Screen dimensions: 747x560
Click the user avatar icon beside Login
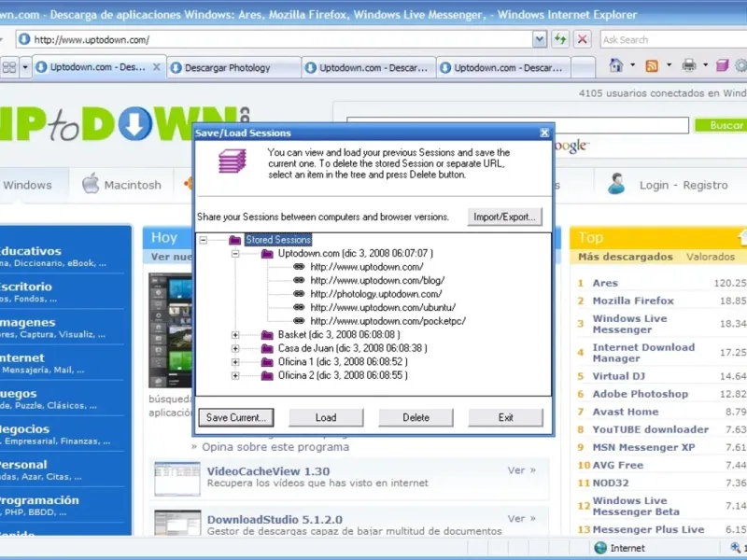[x=616, y=184]
